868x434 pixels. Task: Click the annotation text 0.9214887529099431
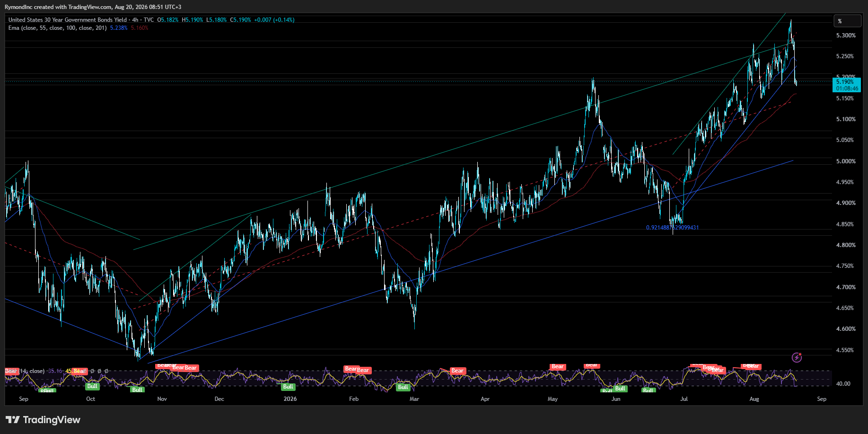pyautogui.click(x=672, y=228)
